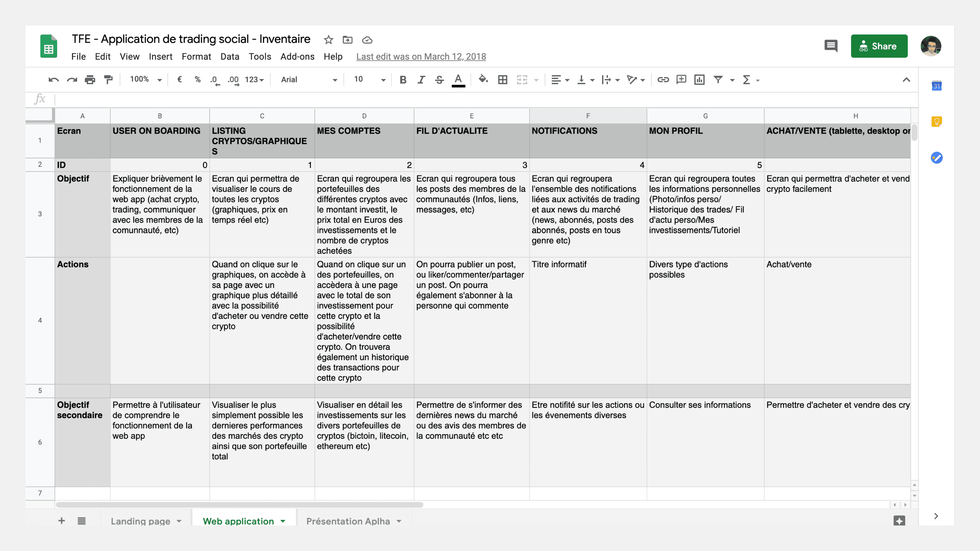
Task: Click the borders icon
Action: (503, 80)
